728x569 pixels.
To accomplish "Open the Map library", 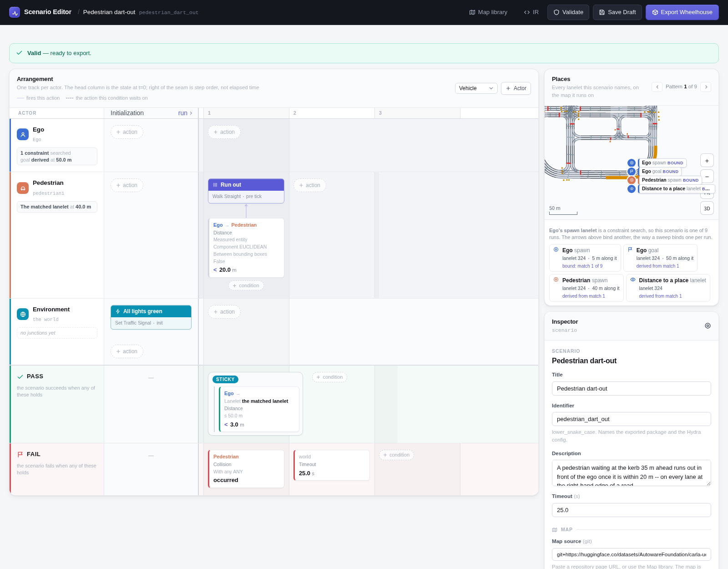I will pos(488,12).
